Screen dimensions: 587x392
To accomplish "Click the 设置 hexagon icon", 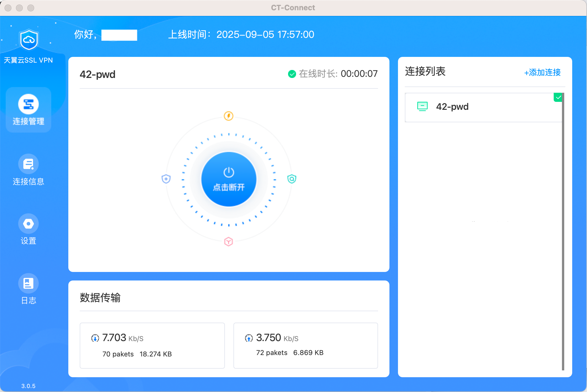I will [28, 224].
